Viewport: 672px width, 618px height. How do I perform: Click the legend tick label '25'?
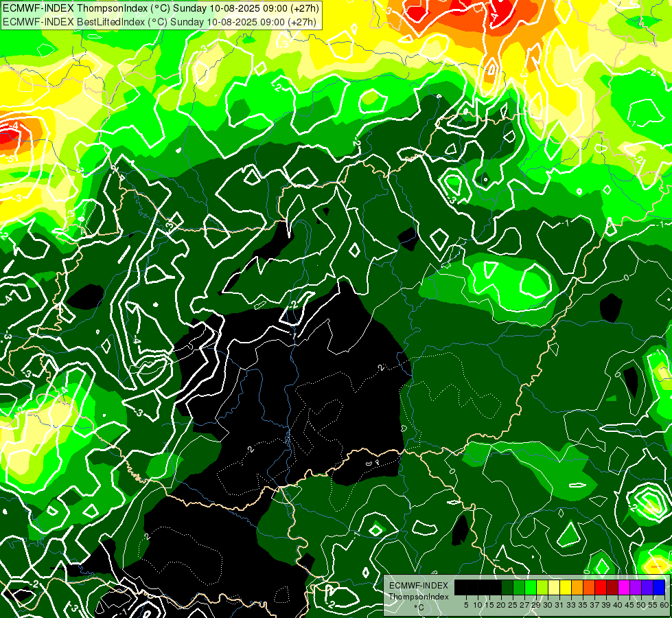click(513, 605)
